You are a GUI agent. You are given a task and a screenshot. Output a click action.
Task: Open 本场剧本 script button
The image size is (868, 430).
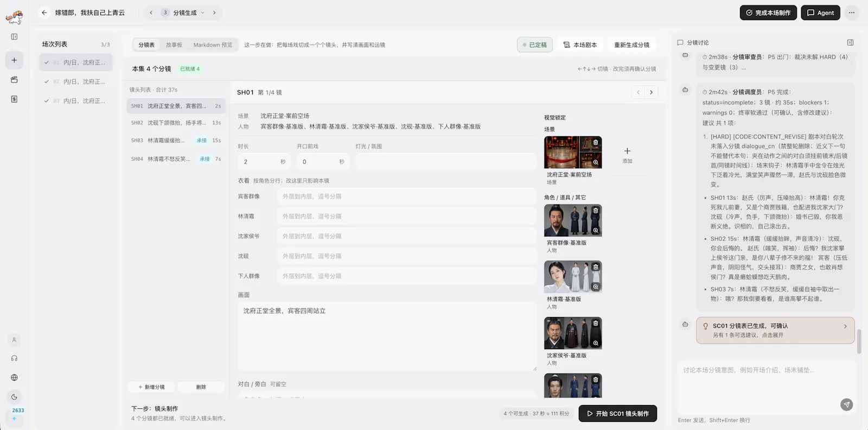(580, 45)
